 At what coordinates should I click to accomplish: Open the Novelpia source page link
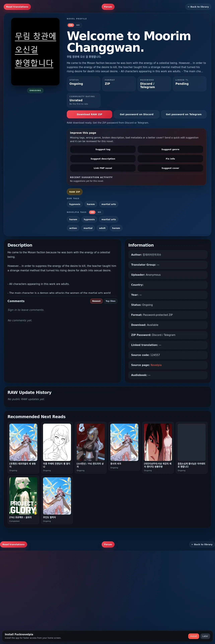156,365
